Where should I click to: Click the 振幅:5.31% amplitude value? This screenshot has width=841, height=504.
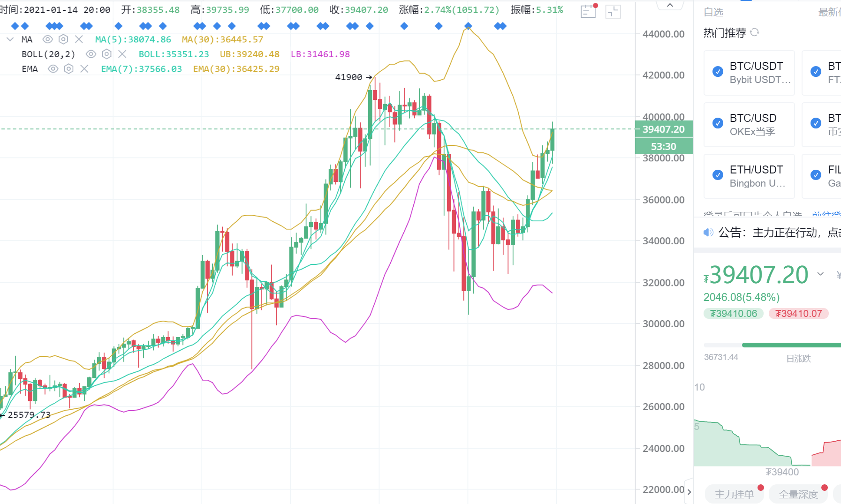coord(537,10)
